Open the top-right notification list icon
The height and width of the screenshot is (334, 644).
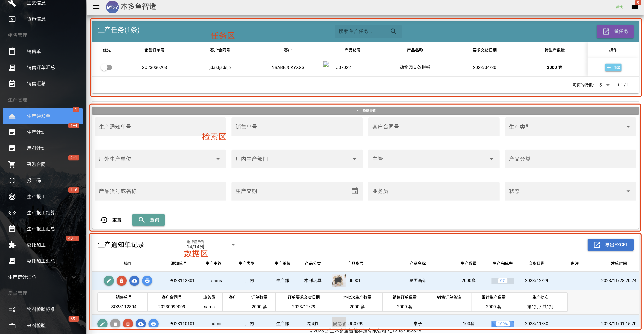tap(634, 7)
